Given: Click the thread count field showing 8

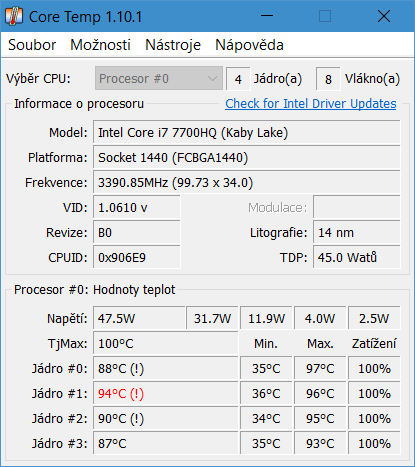Looking at the screenshot, I should pyautogui.click(x=328, y=79).
